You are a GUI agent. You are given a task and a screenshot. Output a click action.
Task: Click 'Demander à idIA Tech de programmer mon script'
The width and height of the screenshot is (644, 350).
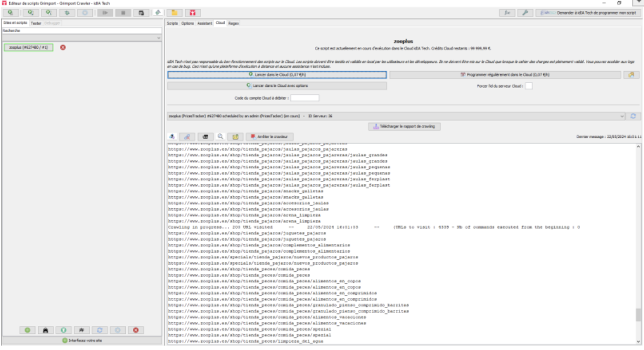(x=588, y=13)
